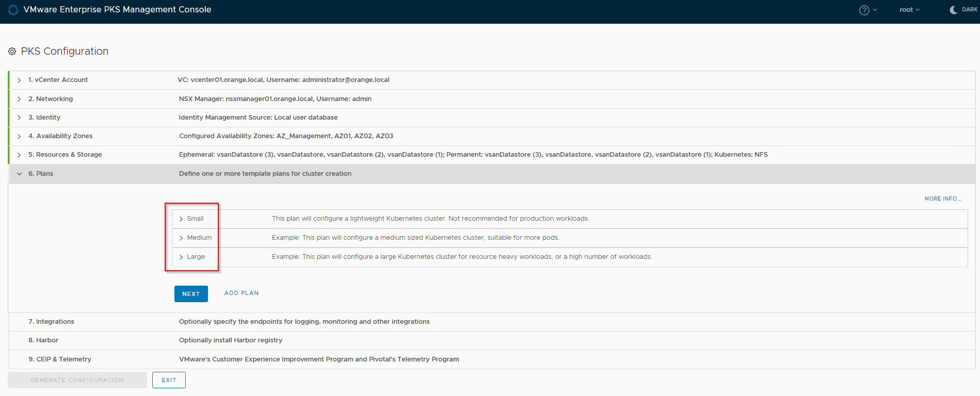Open the MORE INFO... link
Screen dimensions: 980x396
click(943, 199)
